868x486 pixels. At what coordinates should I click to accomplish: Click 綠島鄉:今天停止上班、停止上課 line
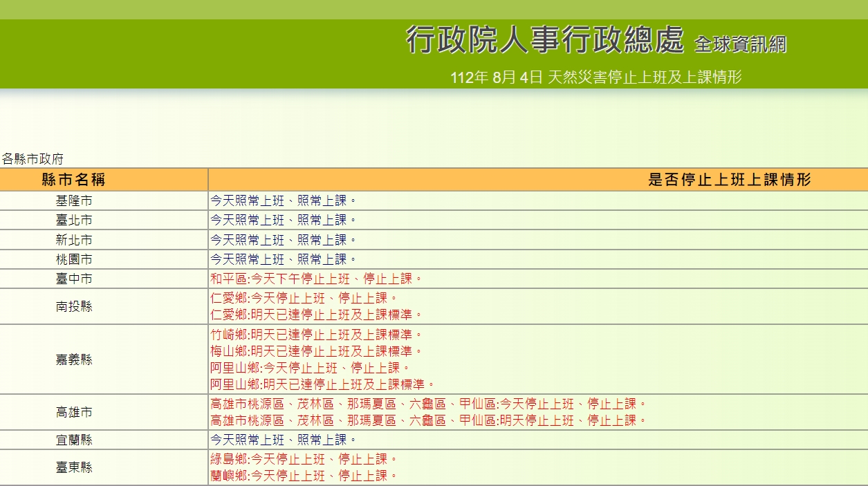tap(304, 459)
